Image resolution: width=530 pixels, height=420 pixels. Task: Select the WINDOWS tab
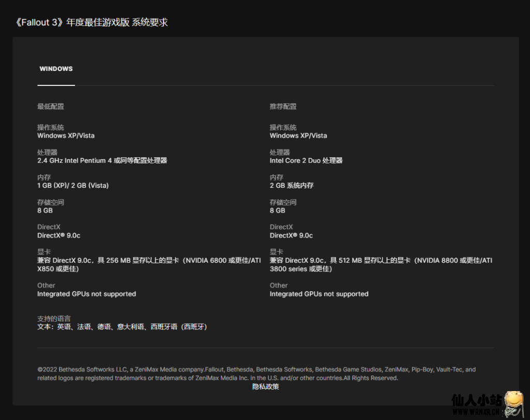56,69
